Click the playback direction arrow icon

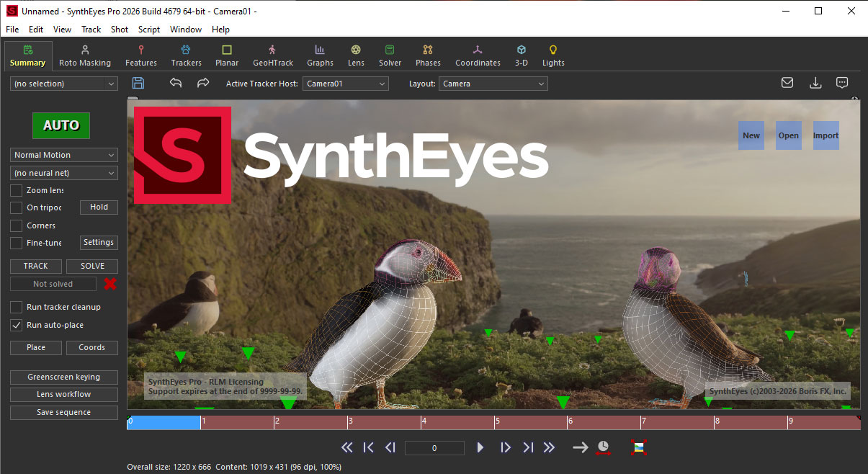580,447
